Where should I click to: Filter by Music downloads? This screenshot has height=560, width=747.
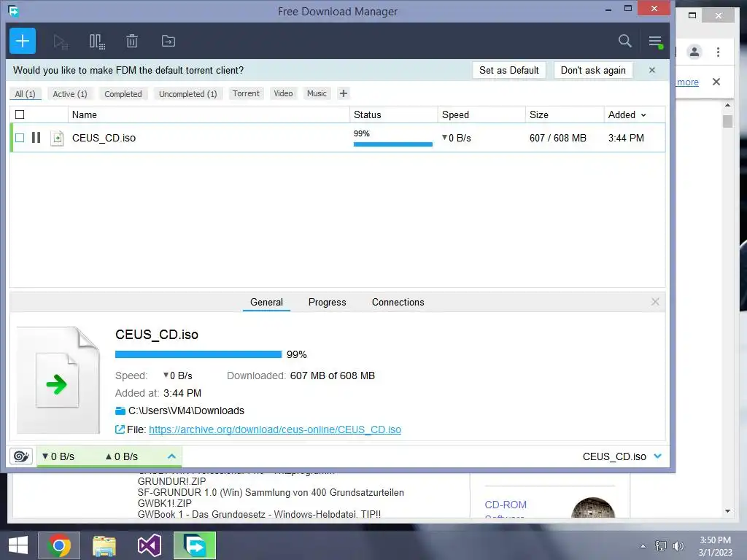pyautogui.click(x=317, y=93)
